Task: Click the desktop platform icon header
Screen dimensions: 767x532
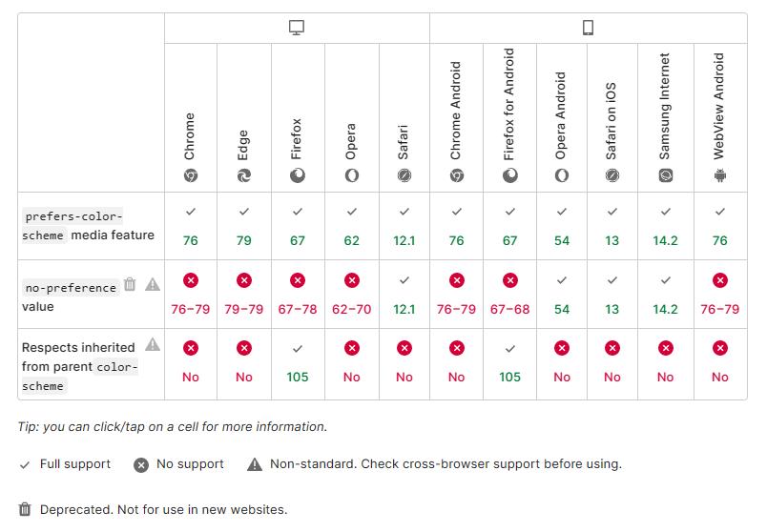Action: (x=297, y=29)
